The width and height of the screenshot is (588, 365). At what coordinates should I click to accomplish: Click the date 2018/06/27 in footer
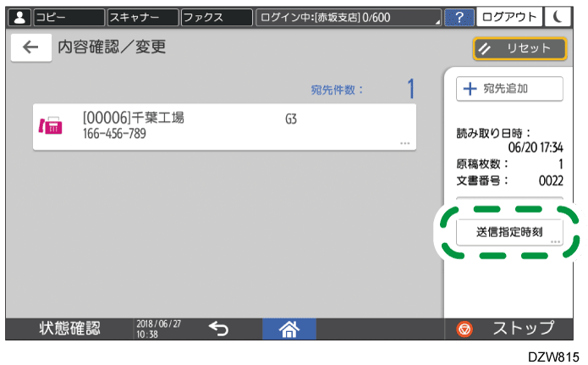(158, 324)
